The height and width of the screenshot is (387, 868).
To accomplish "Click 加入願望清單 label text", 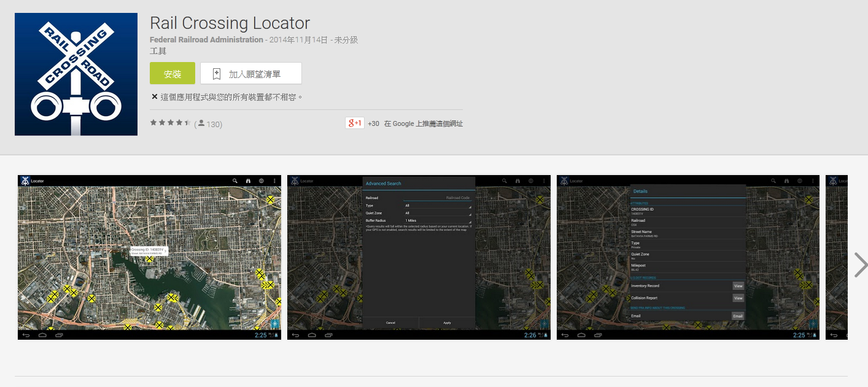I will [255, 74].
